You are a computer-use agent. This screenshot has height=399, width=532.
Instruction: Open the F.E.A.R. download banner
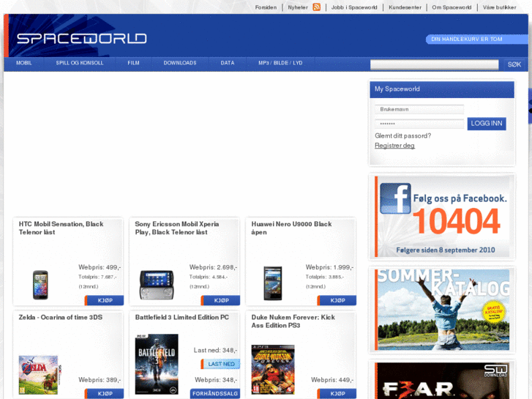(442, 381)
